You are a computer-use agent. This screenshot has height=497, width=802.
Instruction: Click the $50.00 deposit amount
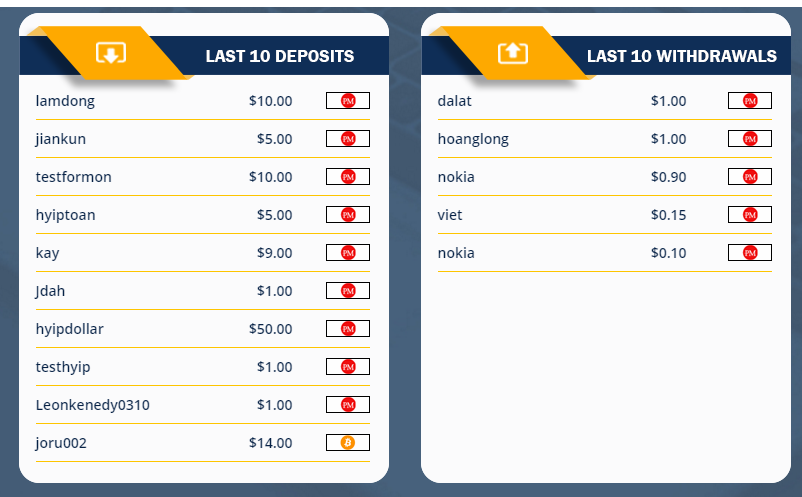pyautogui.click(x=270, y=329)
